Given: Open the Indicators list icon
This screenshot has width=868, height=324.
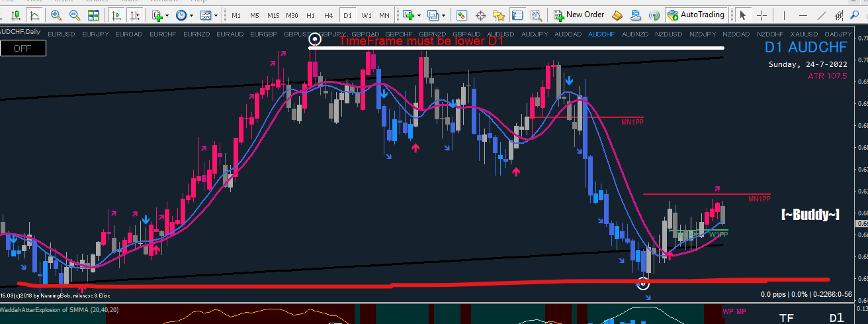Looking at the screenshot, I should (x=157, y=15).
